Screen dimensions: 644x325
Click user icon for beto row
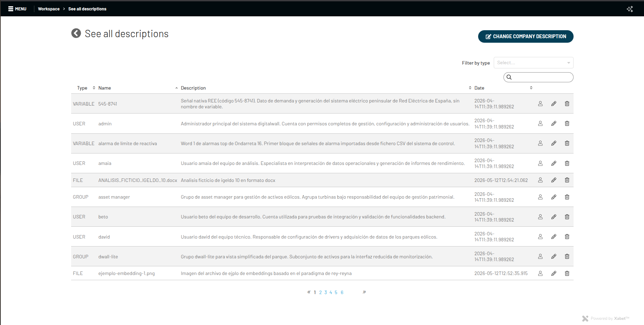click(540, 217)
